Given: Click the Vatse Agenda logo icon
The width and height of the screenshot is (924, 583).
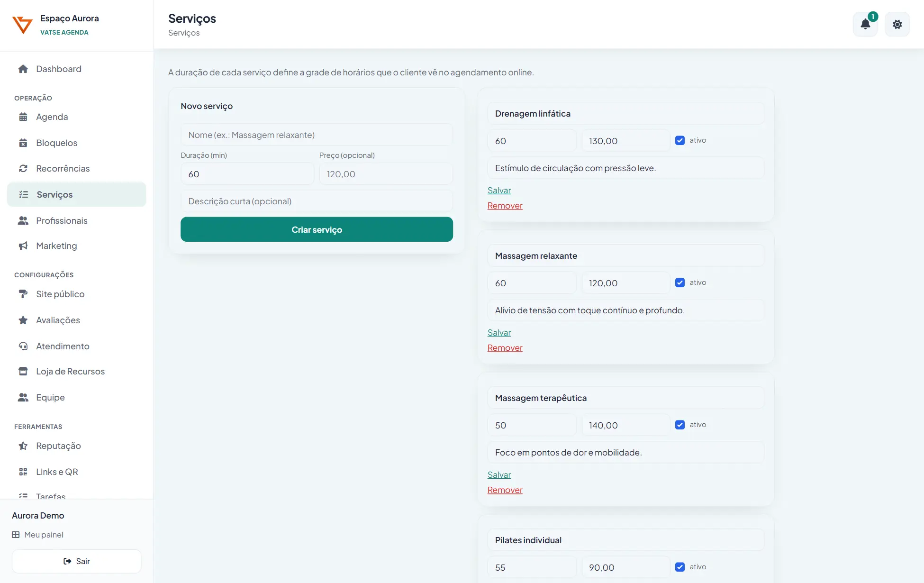Looking at the screenshot, I should coord(22,25).
